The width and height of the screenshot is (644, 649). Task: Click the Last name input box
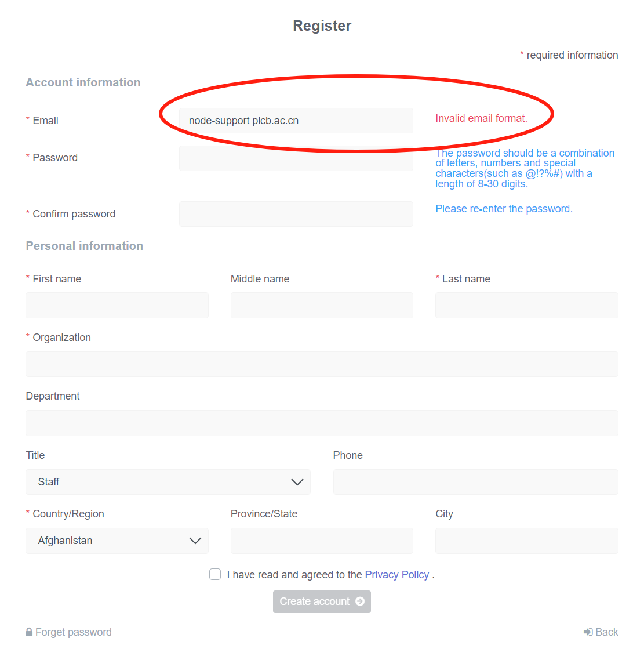526,305
